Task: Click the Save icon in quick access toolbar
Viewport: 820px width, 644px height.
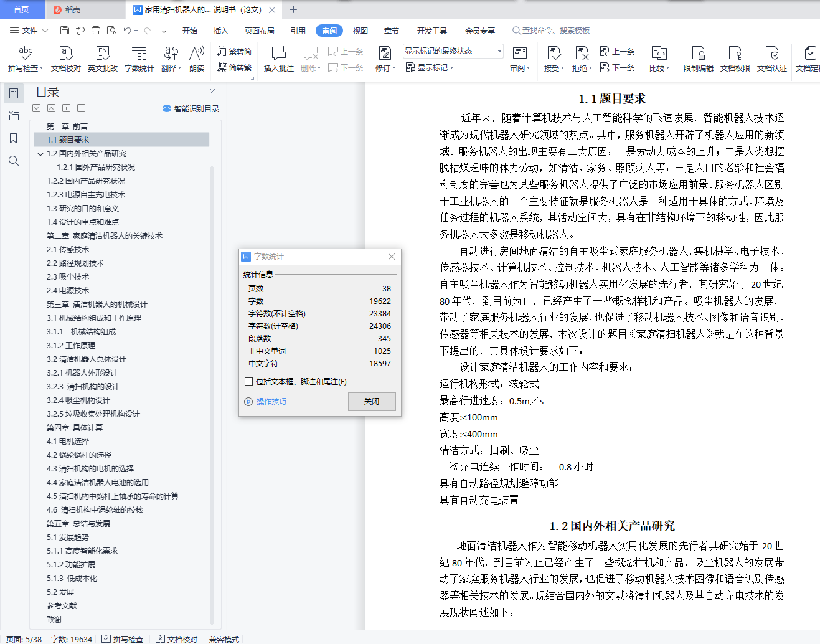Action: click(65, 30)
